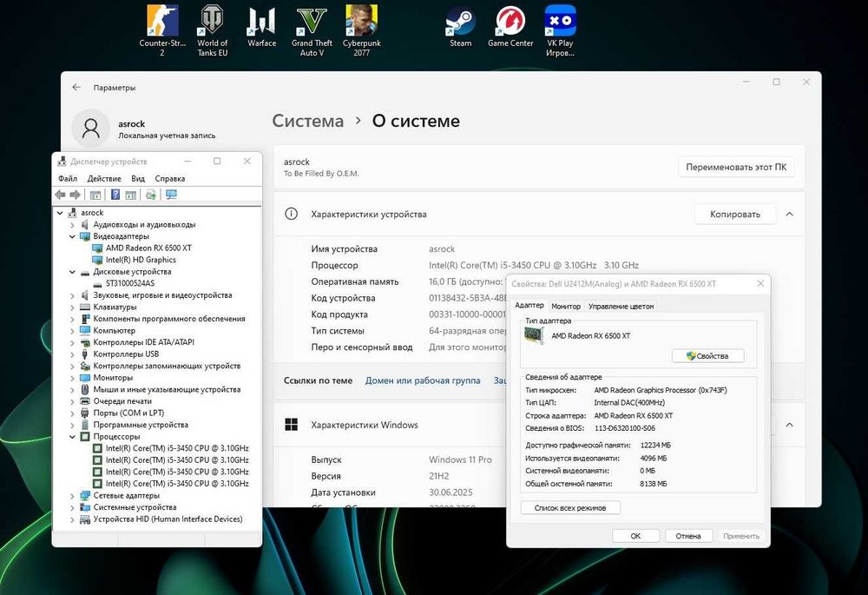Viewport: 868px width, 595px height.
Task: Click Устройства HID (Human Interface Devices) item
Action: click(x=168, y=519)
